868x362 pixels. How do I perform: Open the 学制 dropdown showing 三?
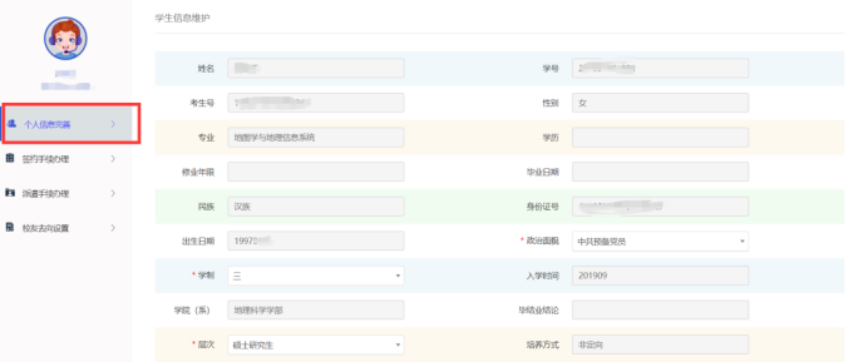pos(315,276)
